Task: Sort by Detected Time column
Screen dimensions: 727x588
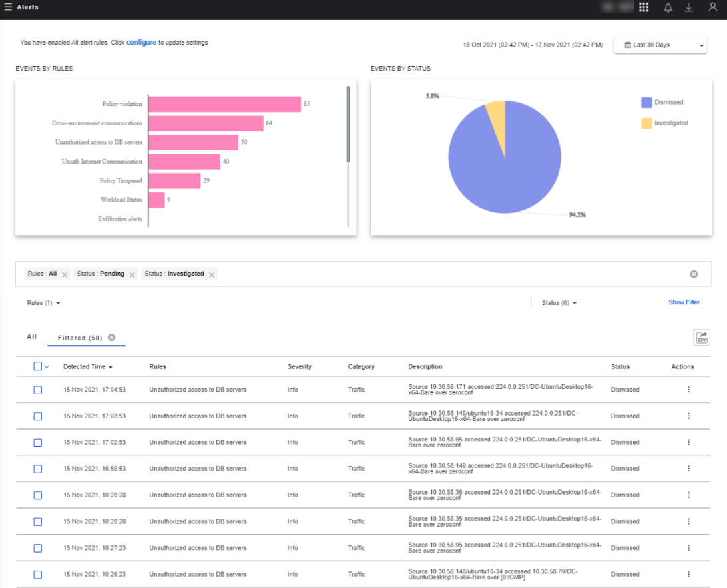Action: tap(88, 366)
